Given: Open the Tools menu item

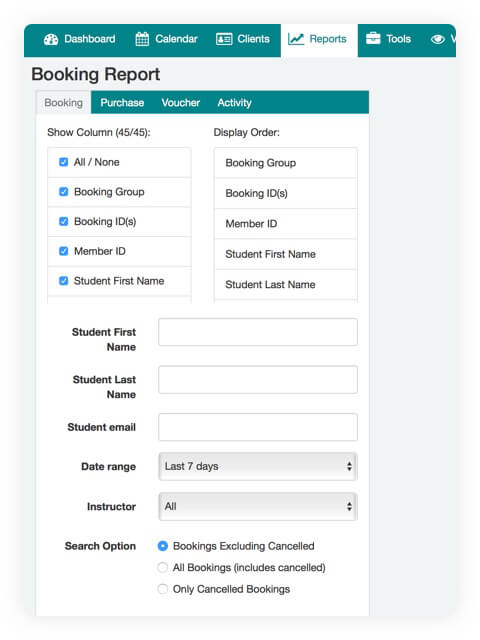Looking at the screenshot, I should coord(388,39).
